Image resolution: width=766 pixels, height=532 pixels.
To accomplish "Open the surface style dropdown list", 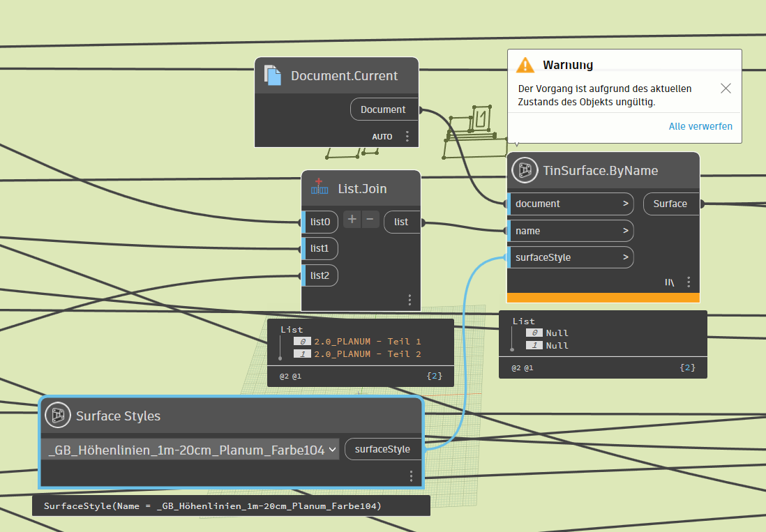I will click(333, 449).
